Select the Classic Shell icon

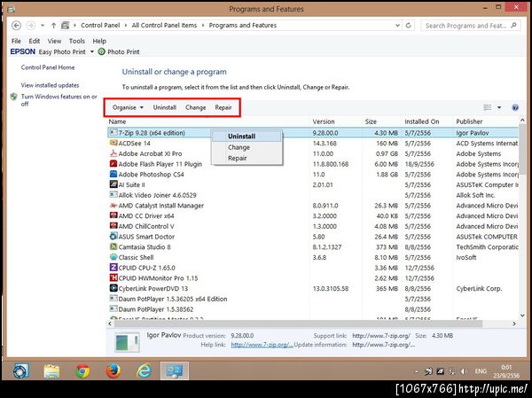point(113,257)
